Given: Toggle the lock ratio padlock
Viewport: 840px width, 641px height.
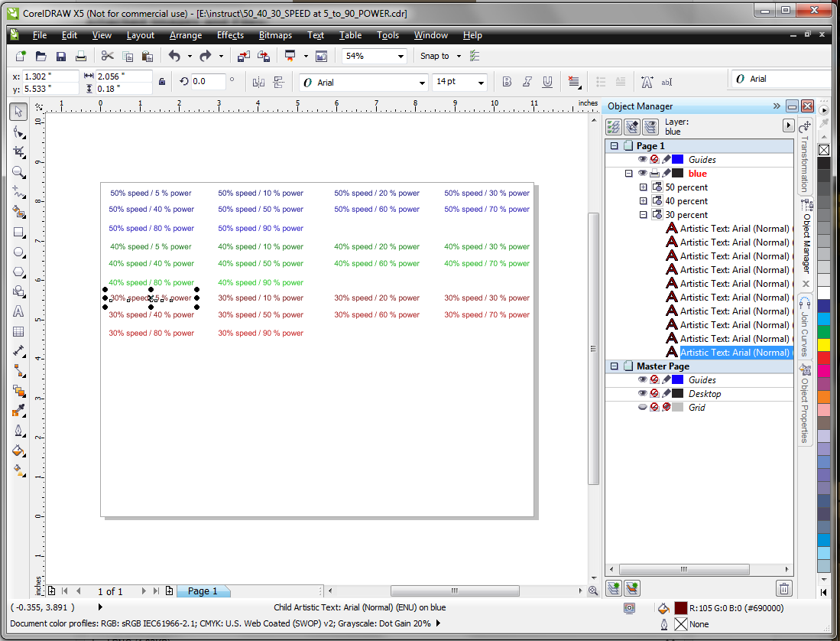Looking at the screenshot, I should click(161, 81).
